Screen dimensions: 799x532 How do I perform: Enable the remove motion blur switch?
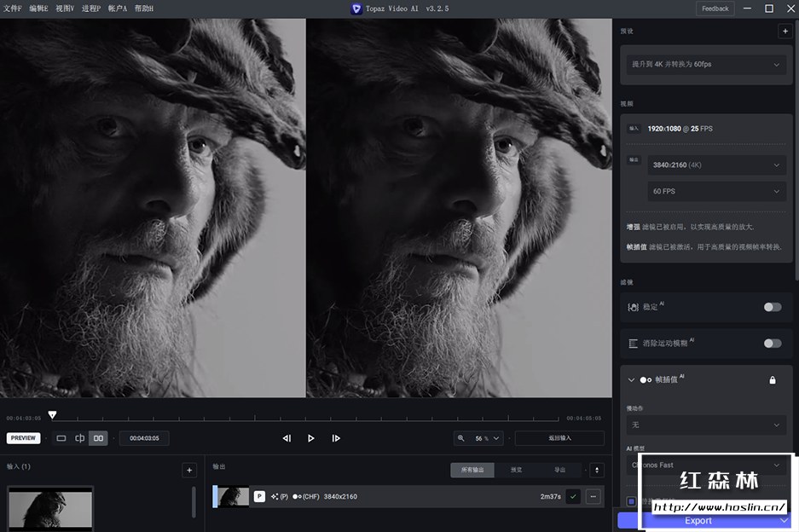point(772,344)
